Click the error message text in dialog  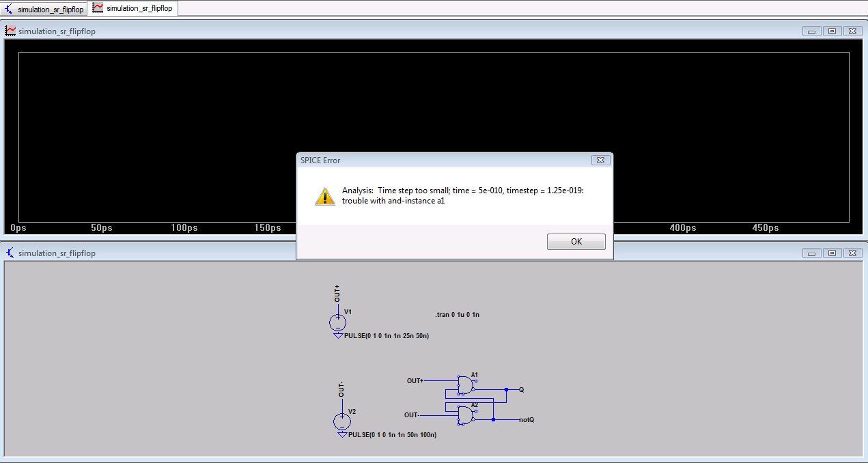point(462,195)
